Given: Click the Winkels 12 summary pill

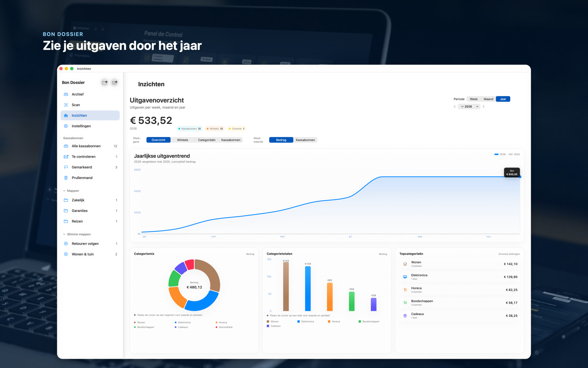Looking at the screenshot, I should pyautogui.click(x=215, y=129).
